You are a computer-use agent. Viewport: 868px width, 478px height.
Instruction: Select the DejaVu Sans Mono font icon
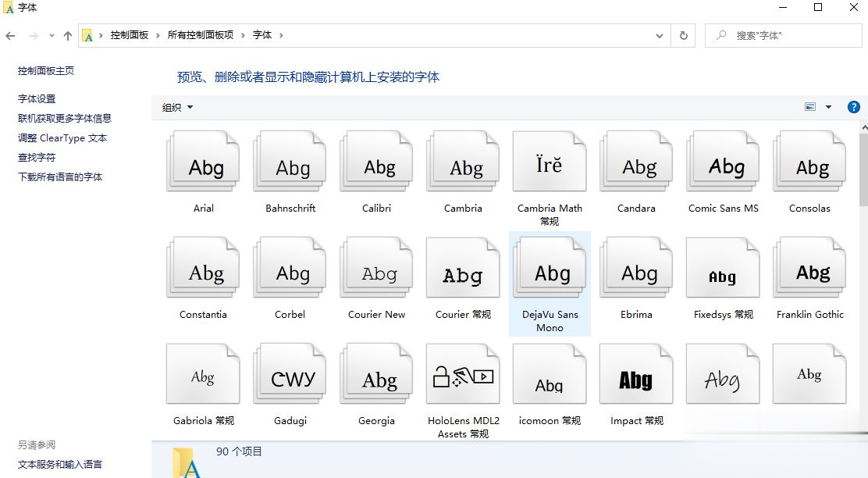click(x=550, y=268)
